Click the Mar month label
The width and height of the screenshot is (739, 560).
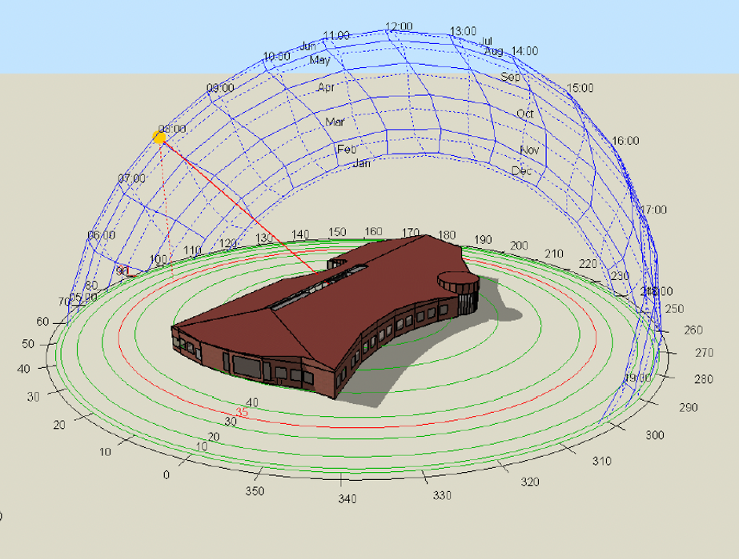tap(335, 122)
